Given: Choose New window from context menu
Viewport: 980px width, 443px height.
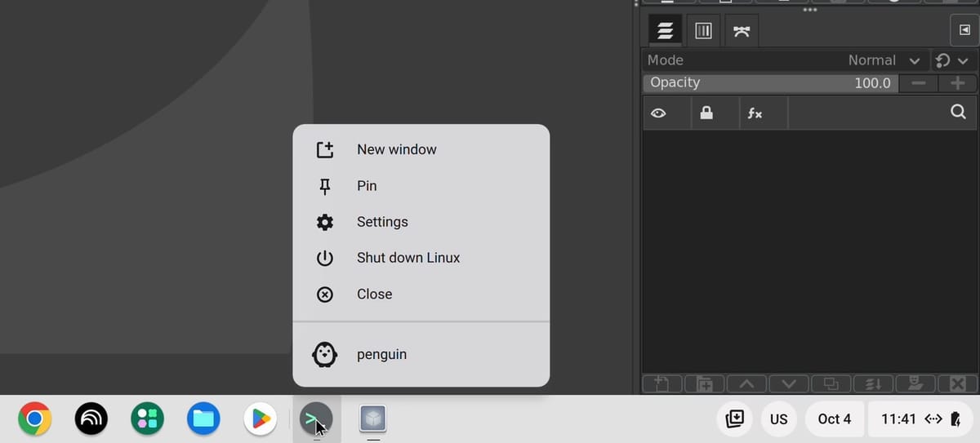Looking at the screenshot, I should click(x=421, y=149).
